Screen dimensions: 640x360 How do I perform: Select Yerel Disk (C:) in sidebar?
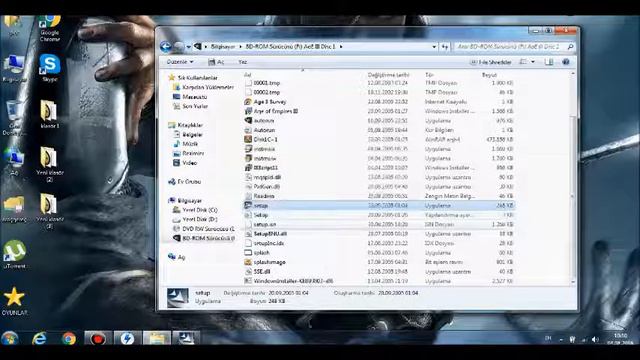[x=200, y=210]
